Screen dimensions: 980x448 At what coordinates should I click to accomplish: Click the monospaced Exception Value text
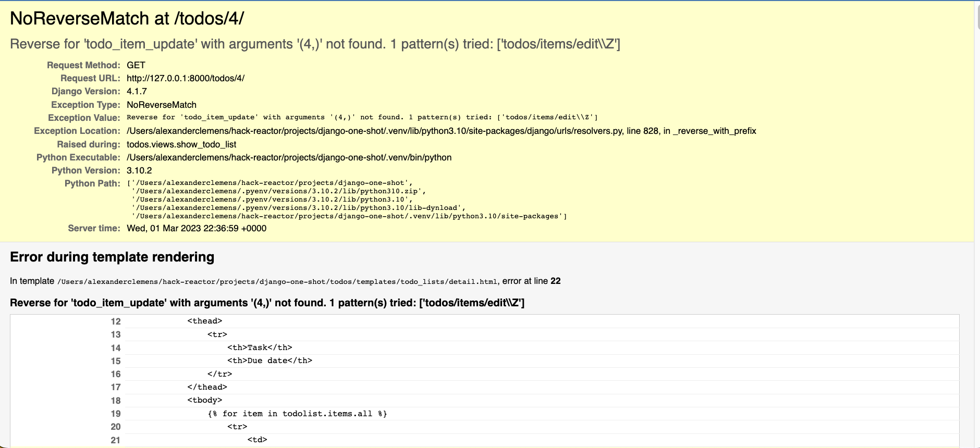click(362, 117)
